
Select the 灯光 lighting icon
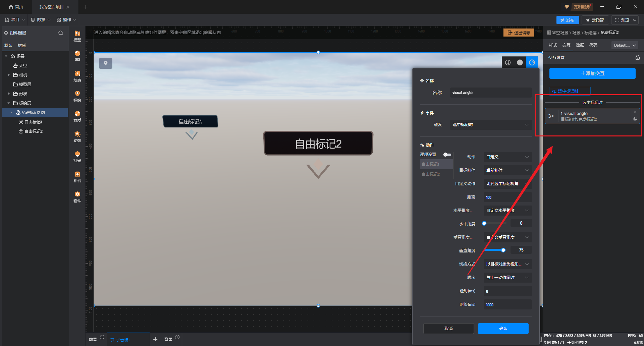coord(77,156)
